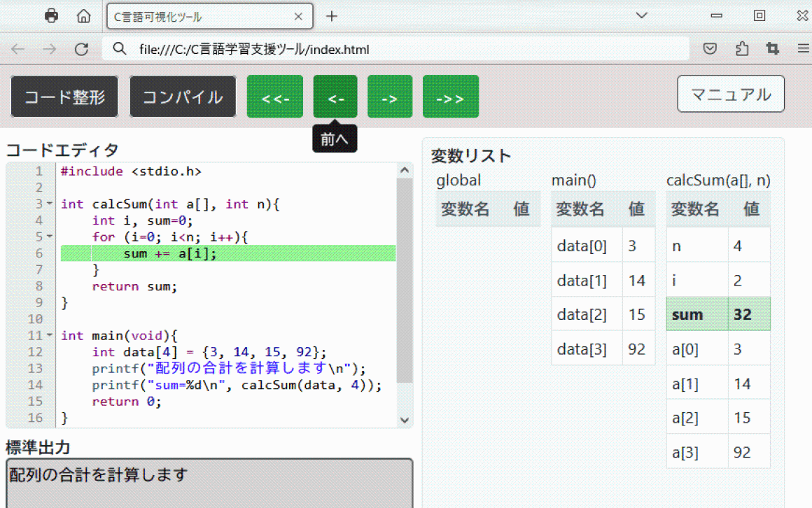Click the highlighted sum row name

click(x=697, y=314)
